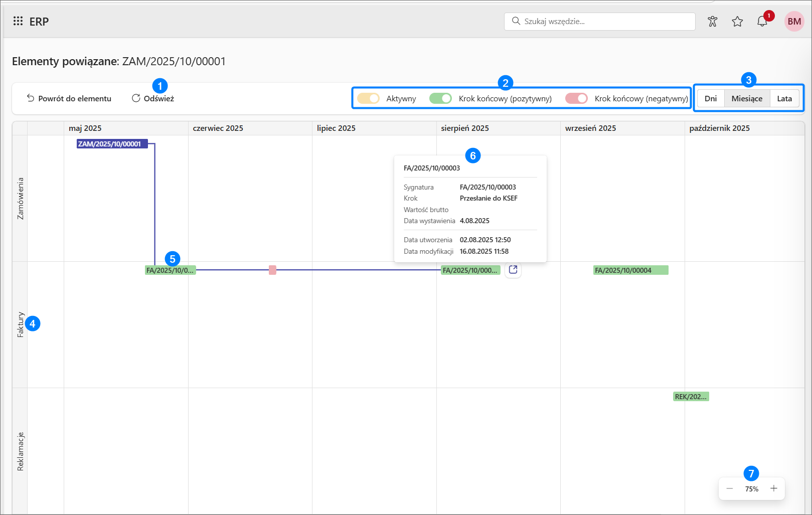Zoom in with the plus icon

coord(773,489)
